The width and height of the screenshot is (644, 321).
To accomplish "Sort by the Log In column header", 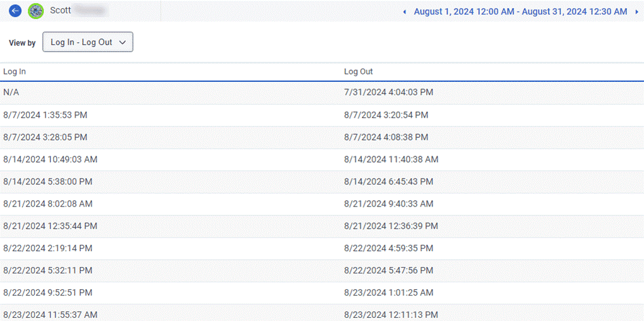I will [x=15, y=72].
